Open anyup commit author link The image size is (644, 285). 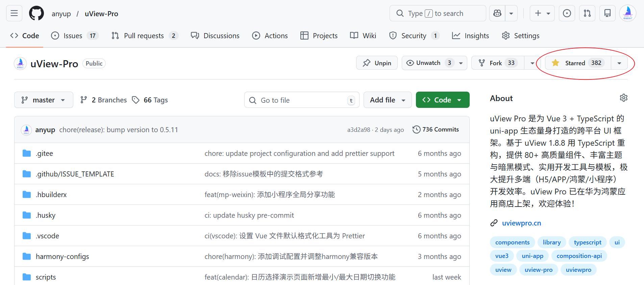click(45, 130)
